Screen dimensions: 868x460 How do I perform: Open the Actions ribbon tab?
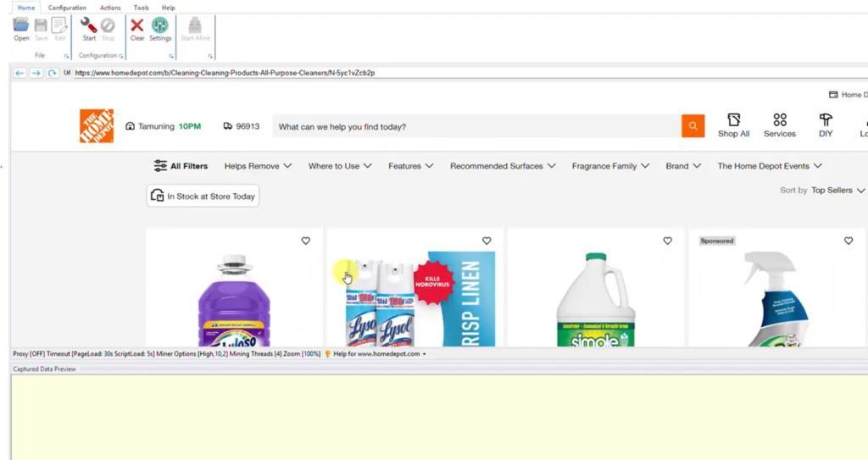(x=110, y=8)
